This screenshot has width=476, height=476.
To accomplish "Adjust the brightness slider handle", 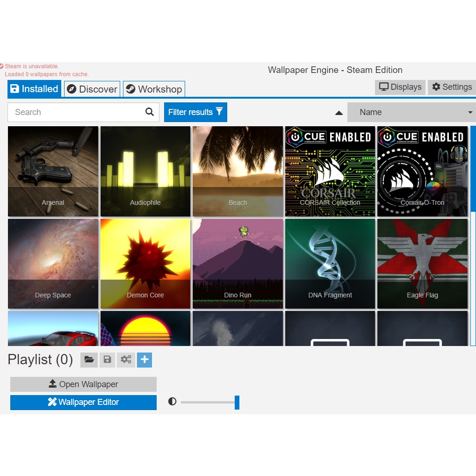I will pos(237,402).
